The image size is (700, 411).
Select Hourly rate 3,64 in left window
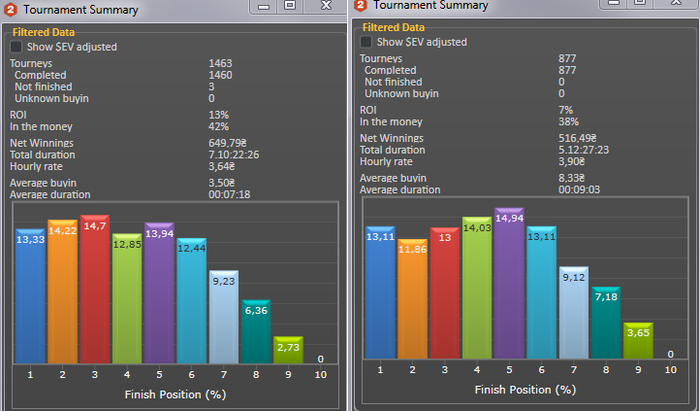point(221,166)
